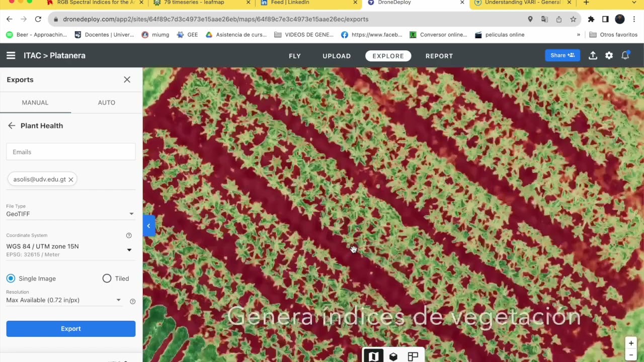
Task: Open the VIDEOS DE GENE... bookmark folder
Action: (x=304, y=35)
